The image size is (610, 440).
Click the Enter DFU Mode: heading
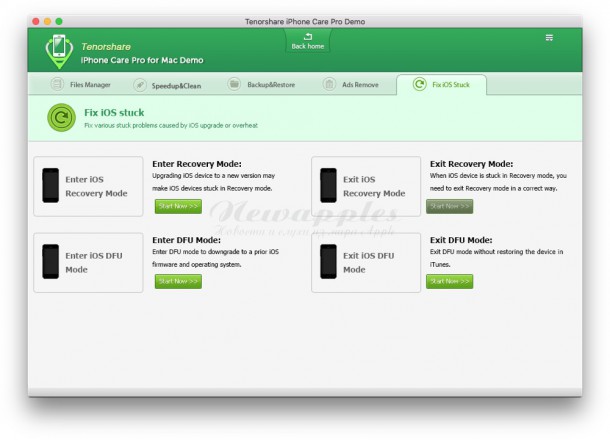pyautogui.click(x=186, y=240)
